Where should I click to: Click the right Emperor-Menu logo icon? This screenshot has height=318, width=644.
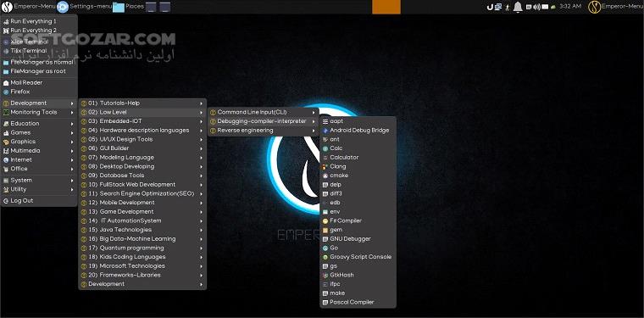[594, 7]
